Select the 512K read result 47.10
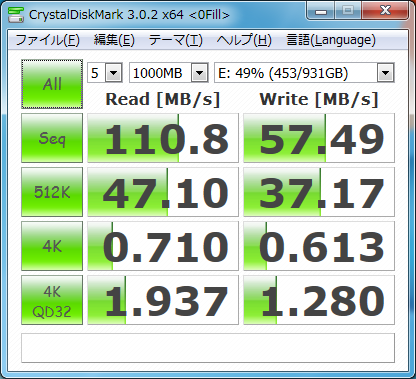The image size is (416, 379). point(163,192)
